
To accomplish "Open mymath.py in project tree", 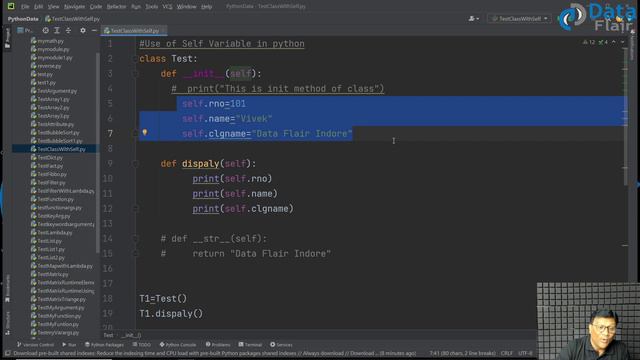I will pos(47,41).
